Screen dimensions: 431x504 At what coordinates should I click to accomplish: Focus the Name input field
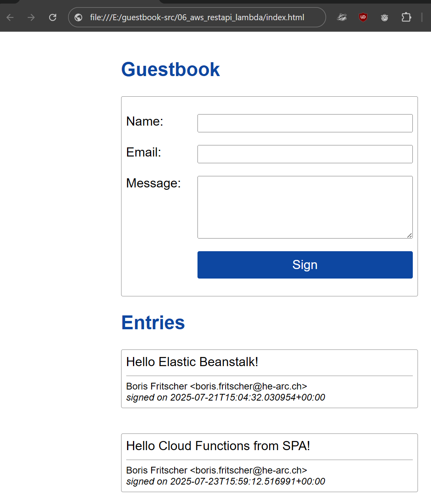pos(305,123)
